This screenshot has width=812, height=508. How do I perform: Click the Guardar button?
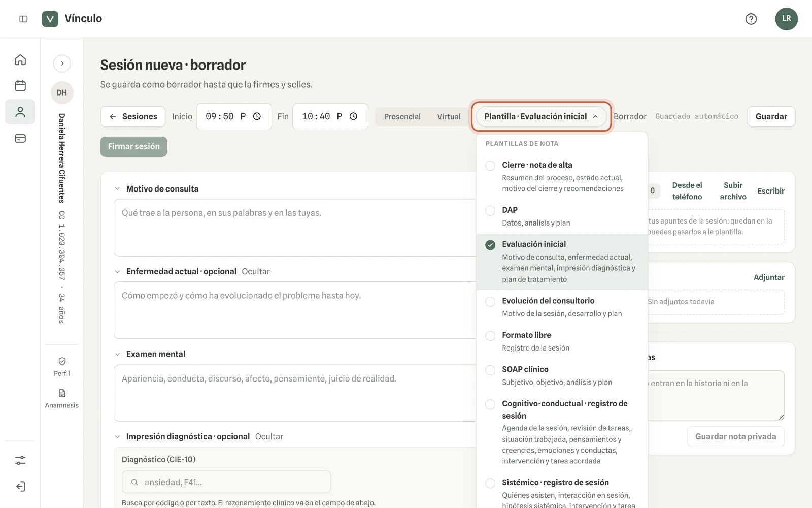(771, 116)
